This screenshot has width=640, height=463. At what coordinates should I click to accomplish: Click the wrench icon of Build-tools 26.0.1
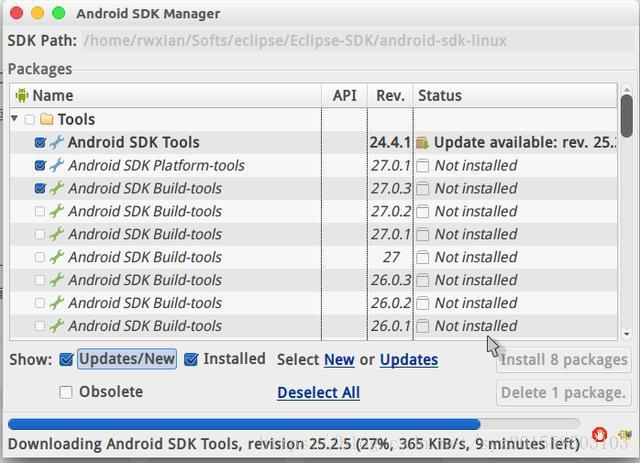[56, 325]
